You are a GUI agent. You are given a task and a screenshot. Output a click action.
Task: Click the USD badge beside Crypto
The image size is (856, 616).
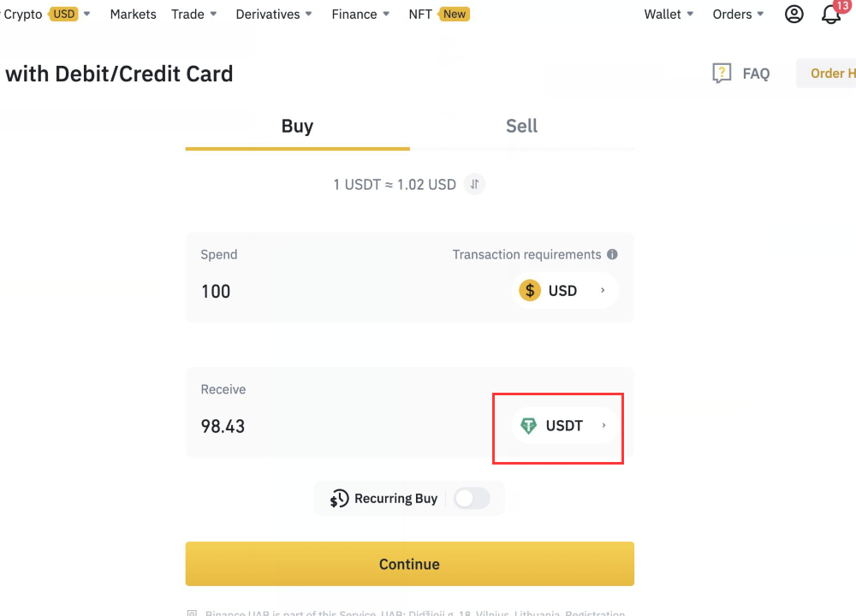click(63, 14)
